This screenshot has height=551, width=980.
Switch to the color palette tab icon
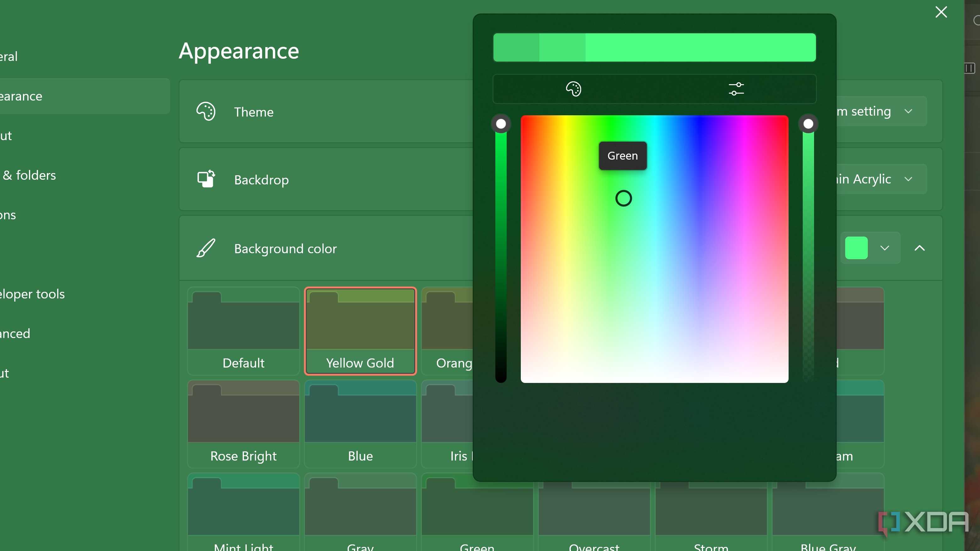pyautogui.click(x=573, y=89)
